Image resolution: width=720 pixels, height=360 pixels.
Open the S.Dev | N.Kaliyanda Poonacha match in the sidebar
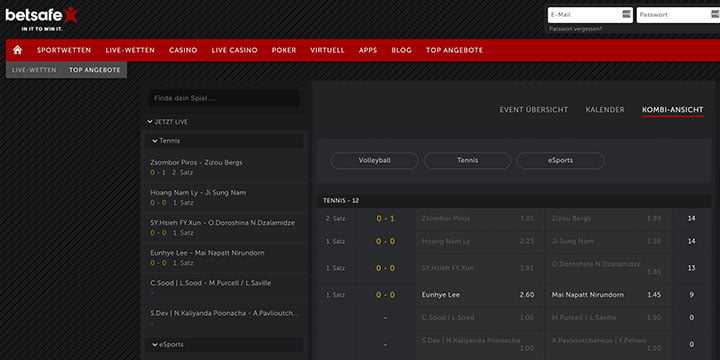tap(224, 318)
